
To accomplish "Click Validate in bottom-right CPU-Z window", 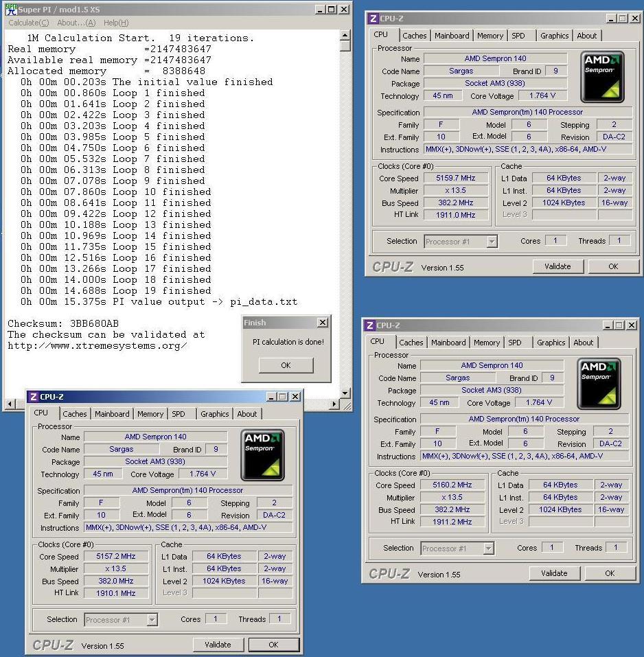I will 554,573.
